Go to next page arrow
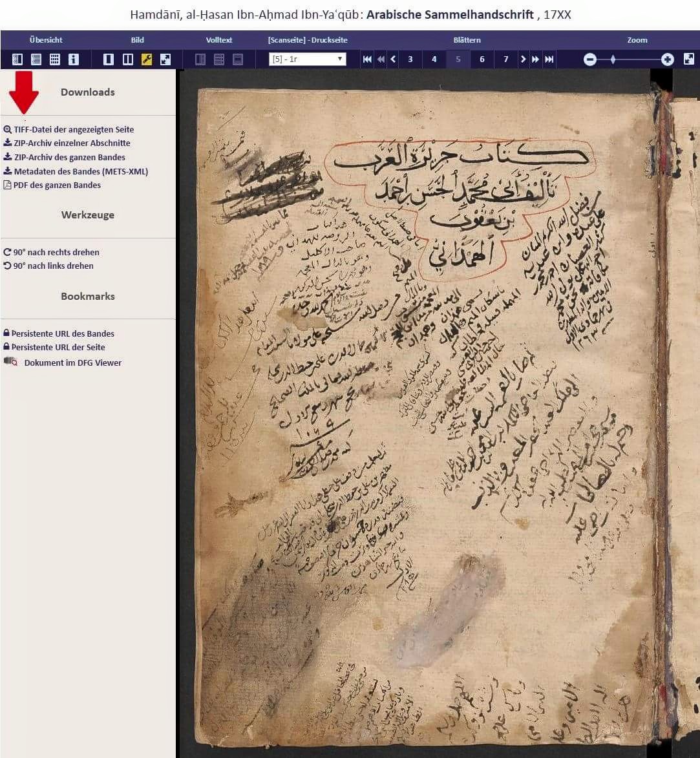Screen dimensions: 700x758 (523, 59)
